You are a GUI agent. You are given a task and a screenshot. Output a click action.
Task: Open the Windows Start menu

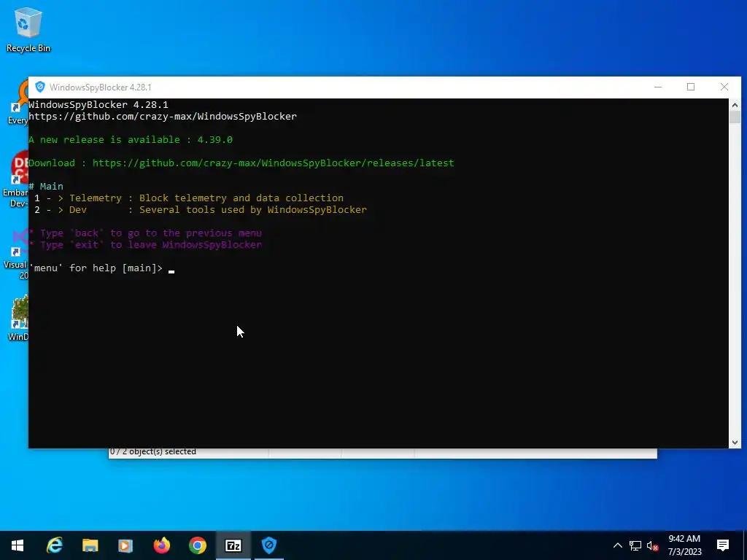[18, 545]
